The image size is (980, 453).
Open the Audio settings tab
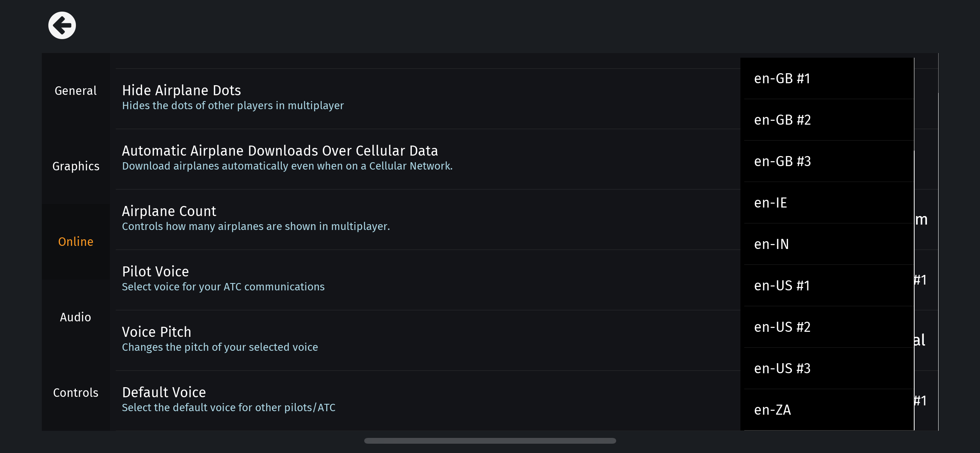pyautogui.click(x=75, y=317)
